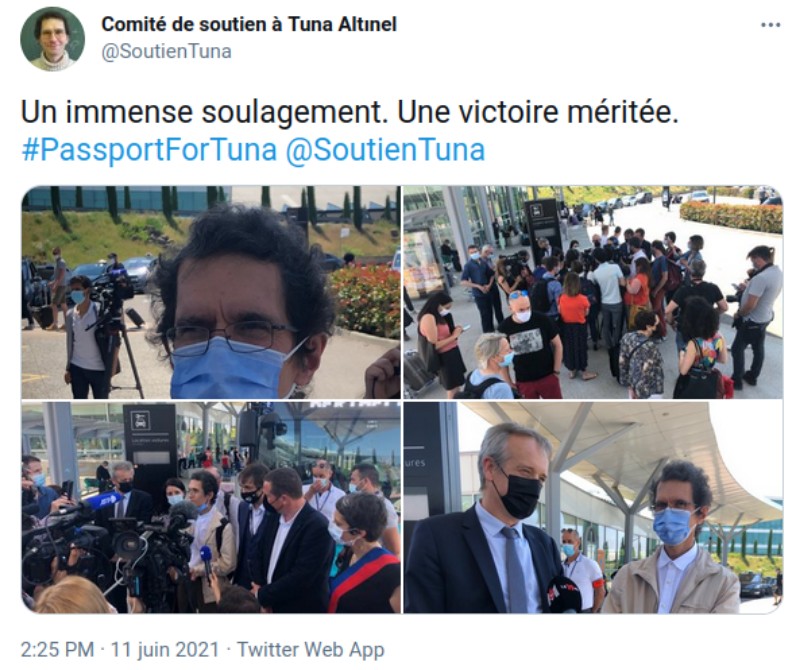
Task: Click the 11 juin 2021 date
Action: pos(165,650)
